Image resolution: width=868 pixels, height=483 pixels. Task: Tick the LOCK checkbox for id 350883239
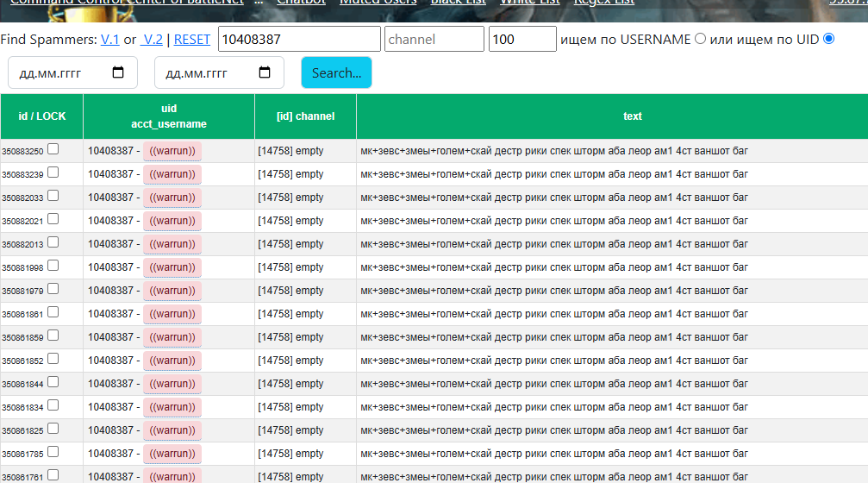pyautogui.click(x=53, y=172)
